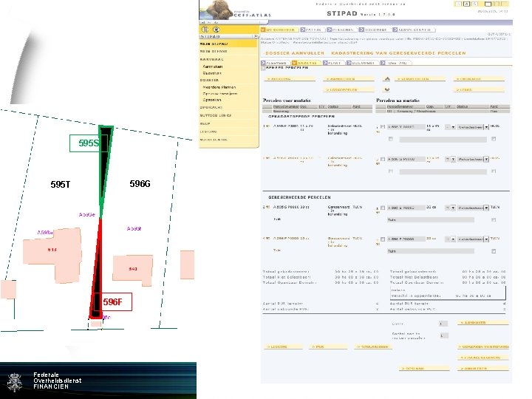
Task: Click the Ligging button
Action: (x=284, y=347)
